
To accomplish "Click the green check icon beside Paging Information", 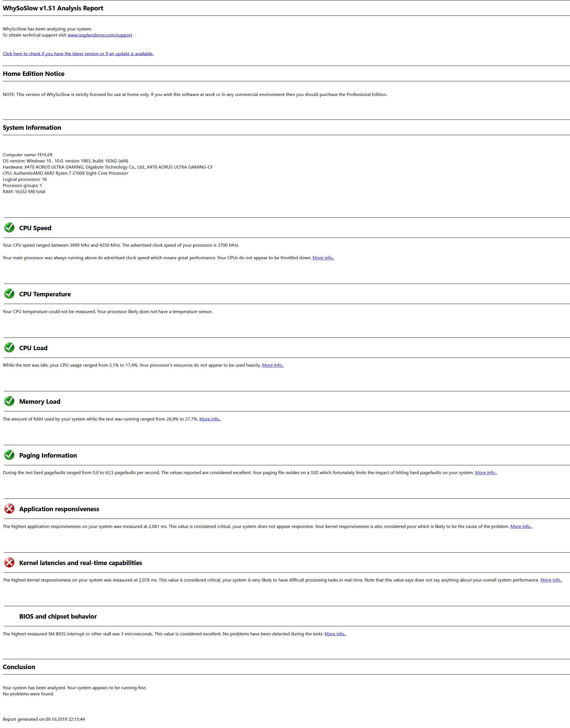I will [9, 455].
